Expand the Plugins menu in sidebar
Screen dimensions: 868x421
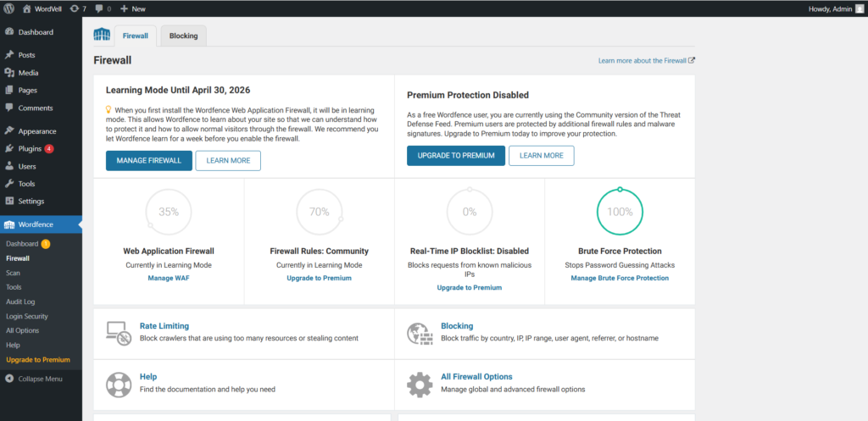click(x=30, y=148)
